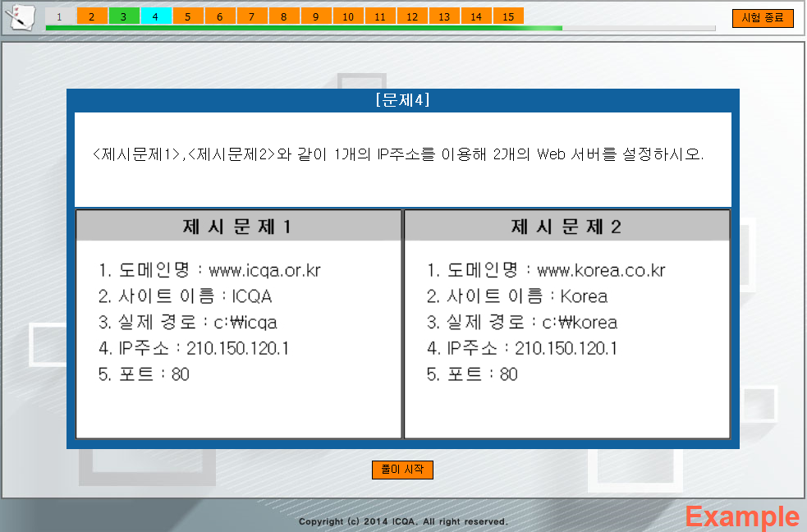Image resolution: width=807 pixels, height=532 pixels.
Task: Click the 시험 종료 end exam button
Action: [x=763, y=16]
